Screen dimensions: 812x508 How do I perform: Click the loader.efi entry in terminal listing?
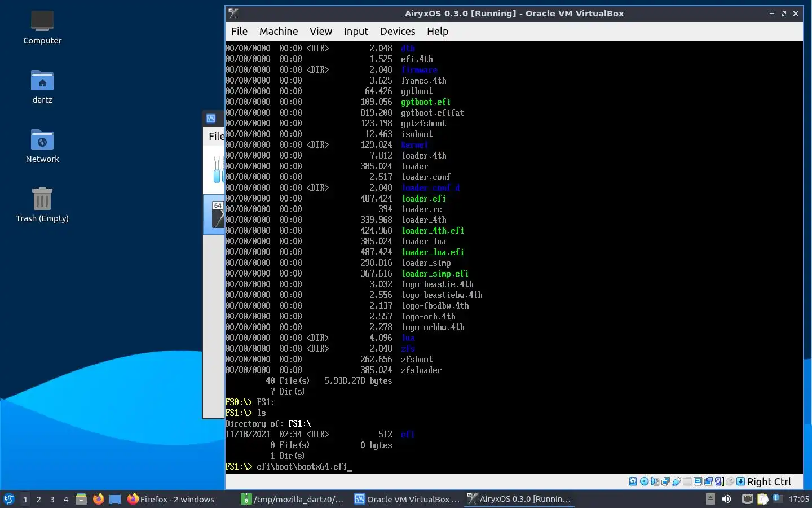(424, 199)
